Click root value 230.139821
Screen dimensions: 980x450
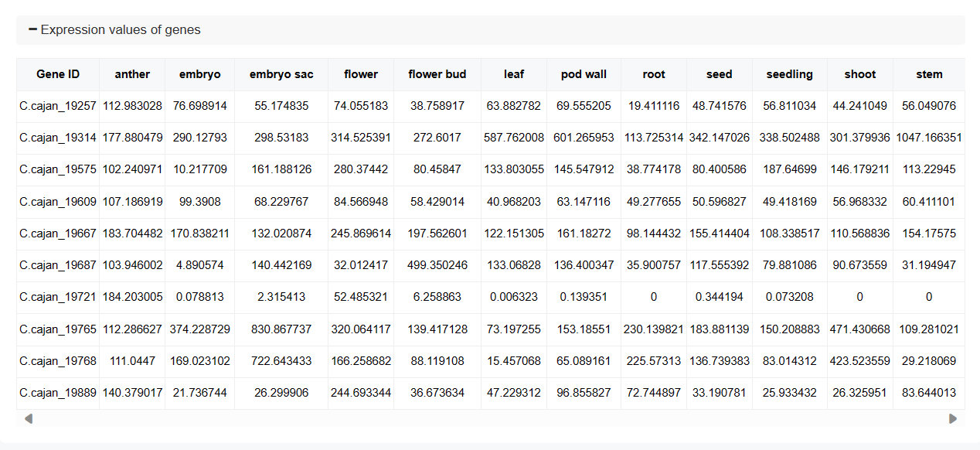654,329
